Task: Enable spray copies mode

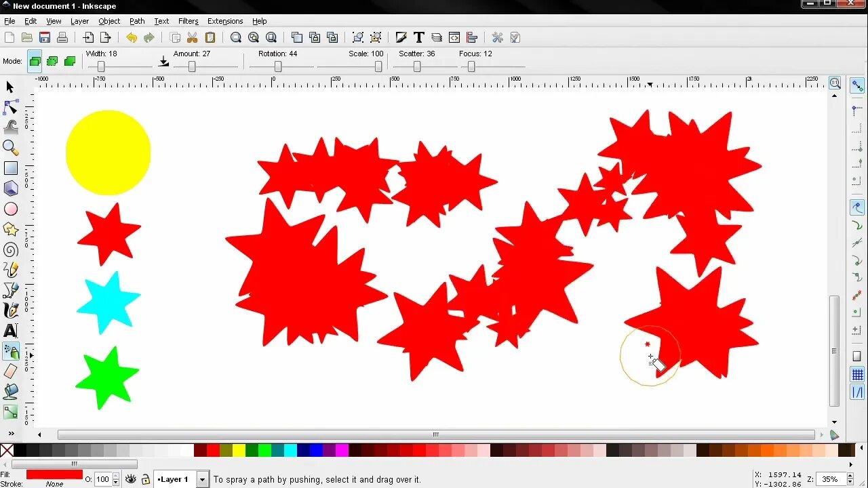Action: [x=34, y=61]
